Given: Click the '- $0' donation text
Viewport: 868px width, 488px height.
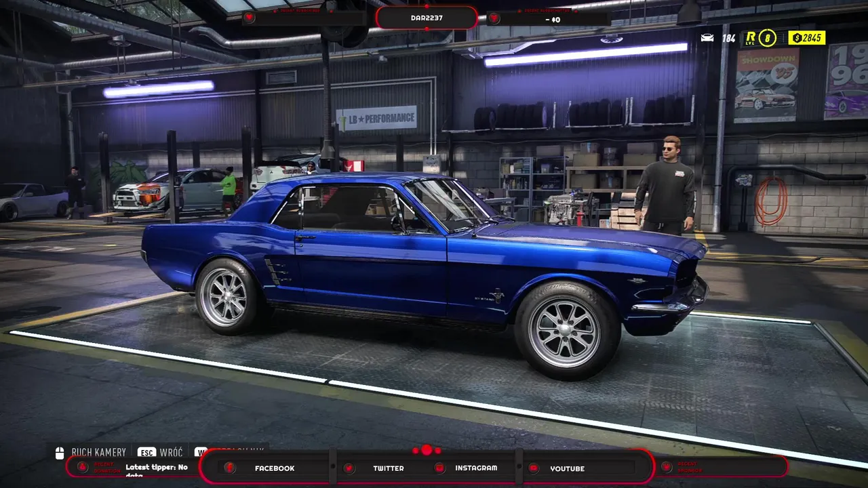Looking at the screenshot, I should pyautogui.click(x=553, y=20).
